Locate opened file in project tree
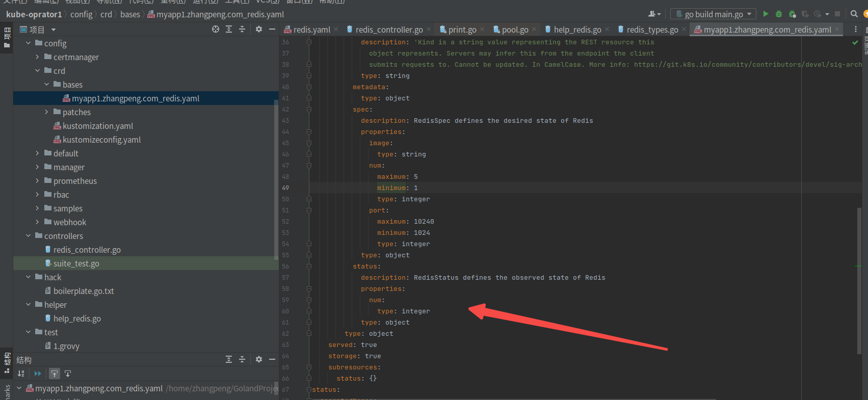 coord(216,30)
